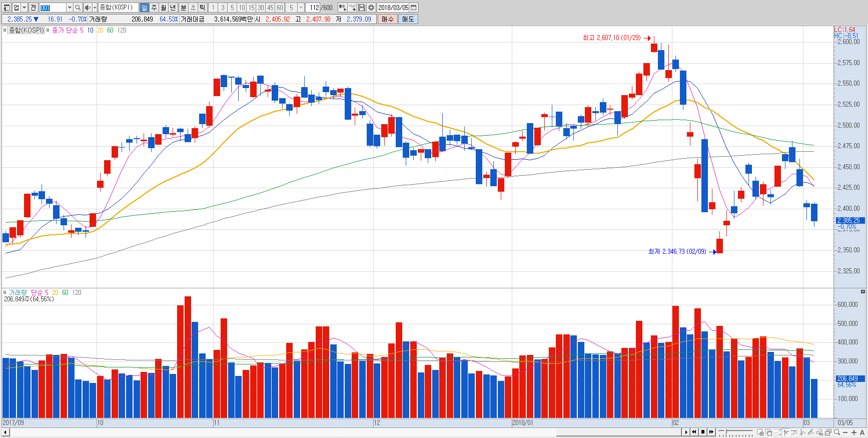Screen dimensions: 868x438
Task: Click the gray 120 price average legend
Action: [x=122, y=31]
